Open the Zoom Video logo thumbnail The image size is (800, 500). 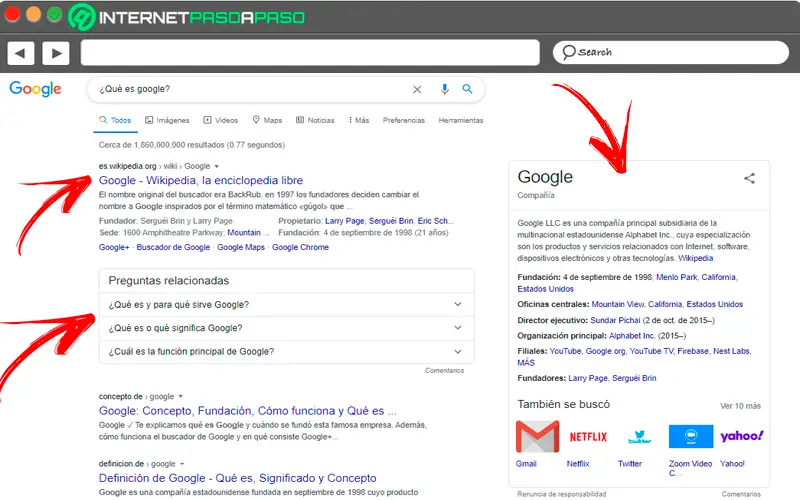click(691, 436)
